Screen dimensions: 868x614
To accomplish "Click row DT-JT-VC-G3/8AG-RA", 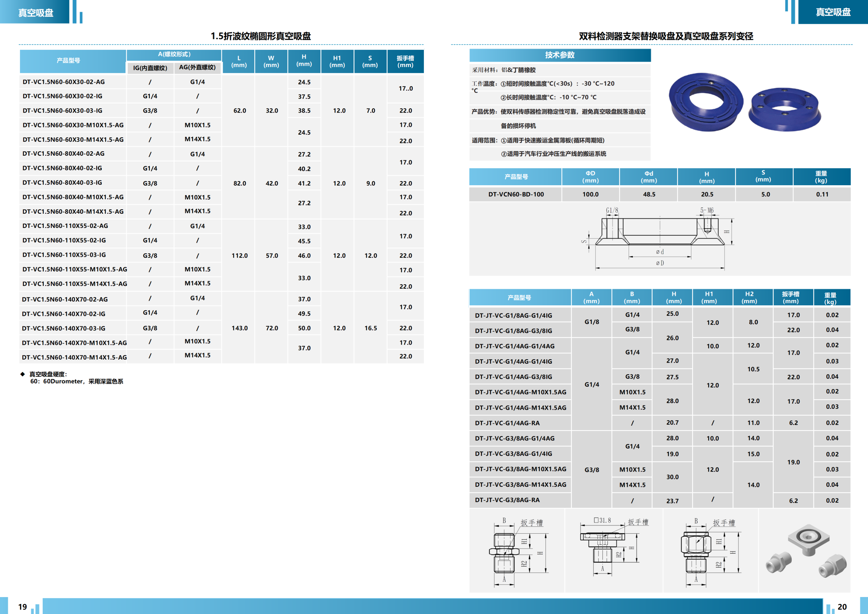I will pyautogui.click(x=660, y=500).
